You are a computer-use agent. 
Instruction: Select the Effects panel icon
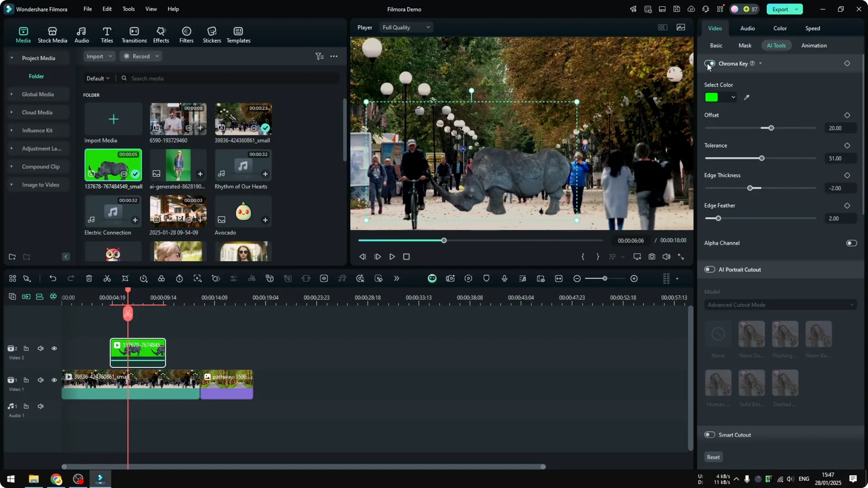[161, 34]
